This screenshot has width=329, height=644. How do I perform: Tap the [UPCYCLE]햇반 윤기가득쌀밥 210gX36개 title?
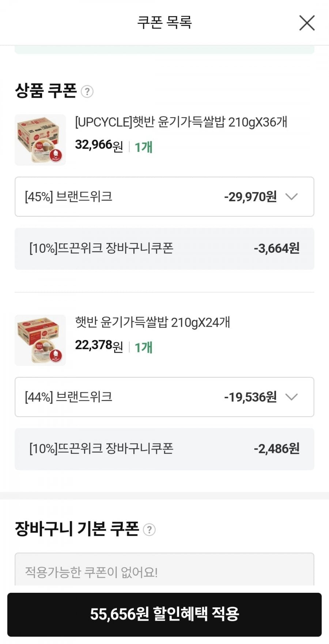click(x=181, y=122)
